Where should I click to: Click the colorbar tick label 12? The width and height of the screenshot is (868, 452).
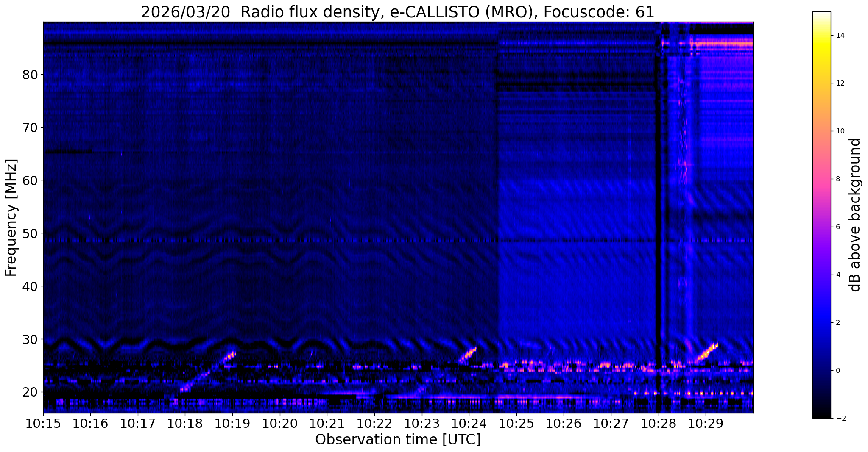tap(839, 83)
